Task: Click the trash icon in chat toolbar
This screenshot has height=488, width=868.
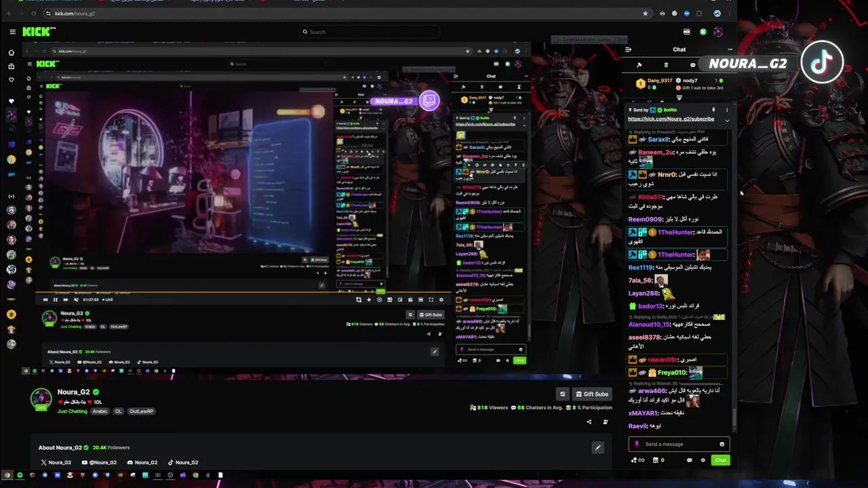Action: point(666,65)
